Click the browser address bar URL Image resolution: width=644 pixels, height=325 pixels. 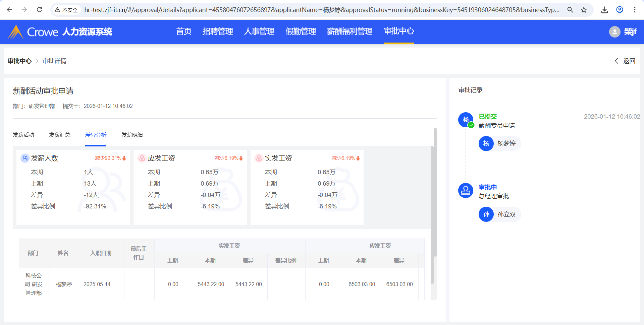coord(321,10)
